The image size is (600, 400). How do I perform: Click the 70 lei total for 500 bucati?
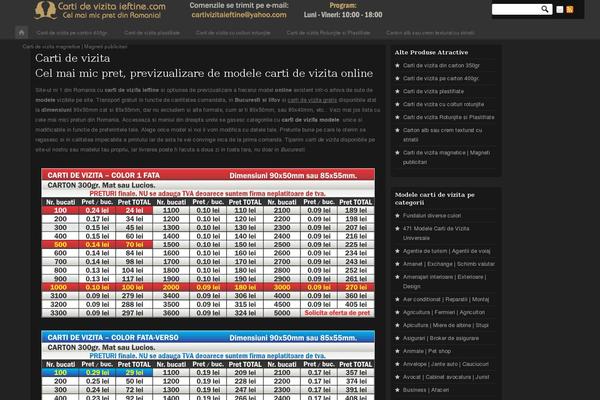(x=134, y=244)
